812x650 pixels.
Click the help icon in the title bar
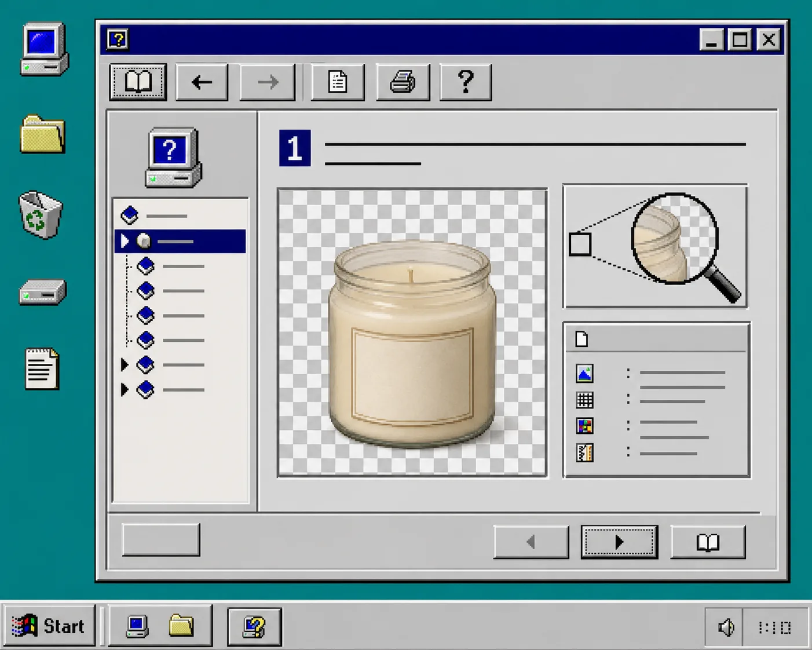(x=118, y=39)
